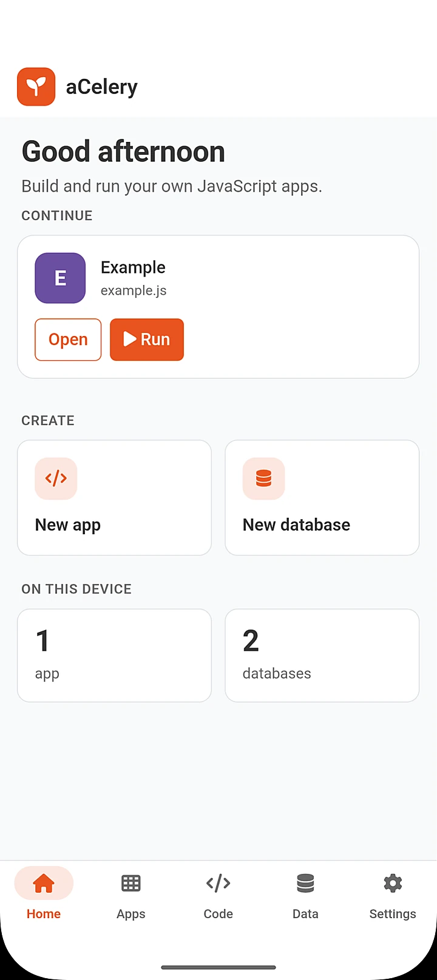Image resolution: width=437 pixels, height=980 pixels.
Task: Click the purple E Example app icon
Action: pos(60,278)
